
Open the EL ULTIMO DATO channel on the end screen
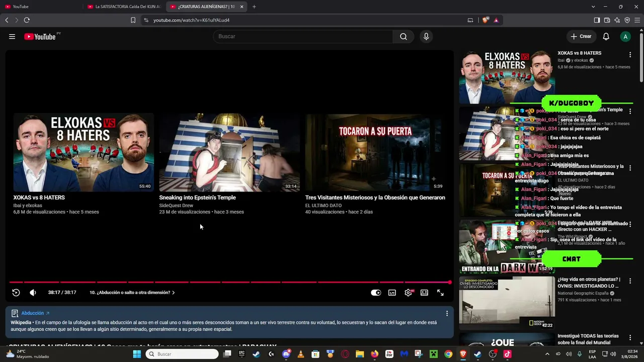click(324, 206)
